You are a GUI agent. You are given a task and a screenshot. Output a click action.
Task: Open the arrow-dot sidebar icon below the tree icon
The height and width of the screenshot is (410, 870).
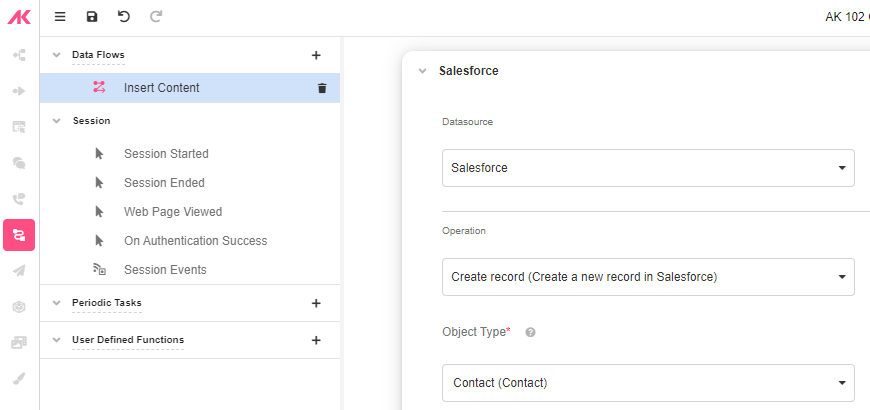pyautogui.click(x=19, y=91)
